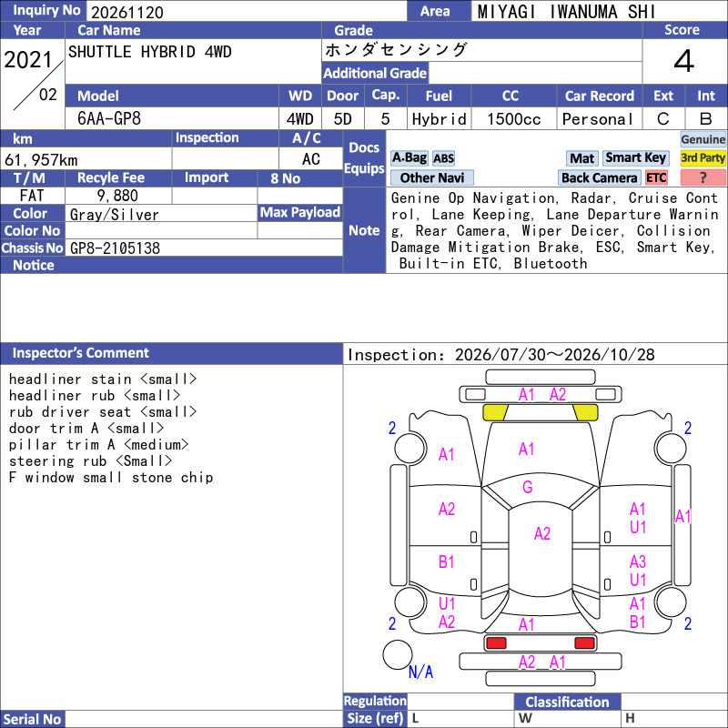Click the auction score 4

point(684,61)
